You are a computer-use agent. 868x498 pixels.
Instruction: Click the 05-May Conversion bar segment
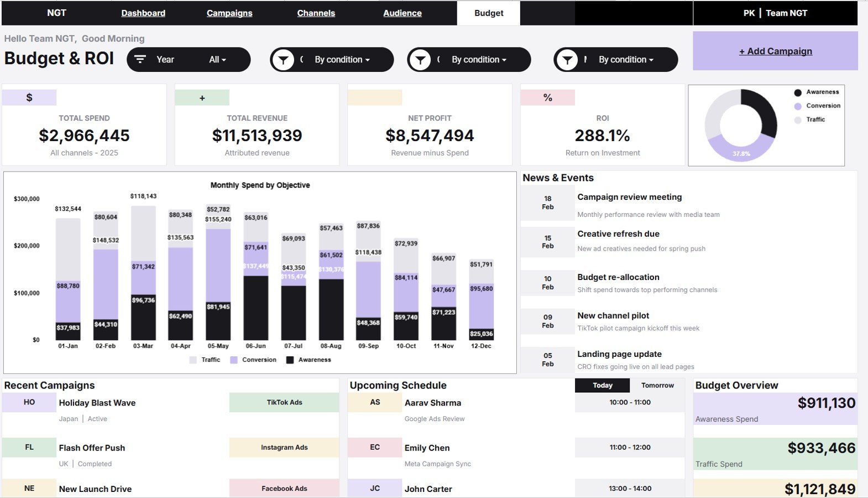218,264
